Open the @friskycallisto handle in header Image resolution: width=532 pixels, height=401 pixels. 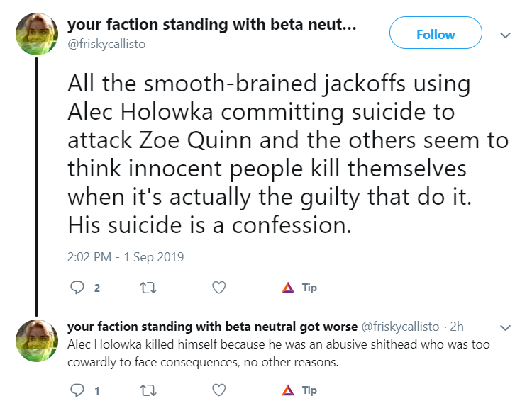[x=106, y=44]
